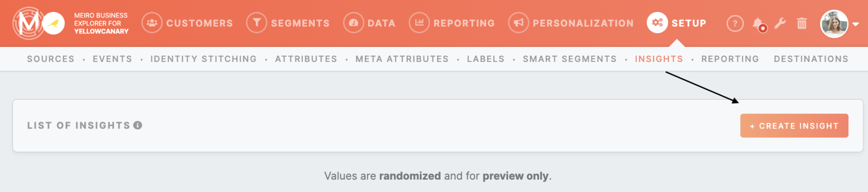Viewport: 868px width, 192px height.
Task: Expand user menu dropdown arrow
Action: pos(856,24)
